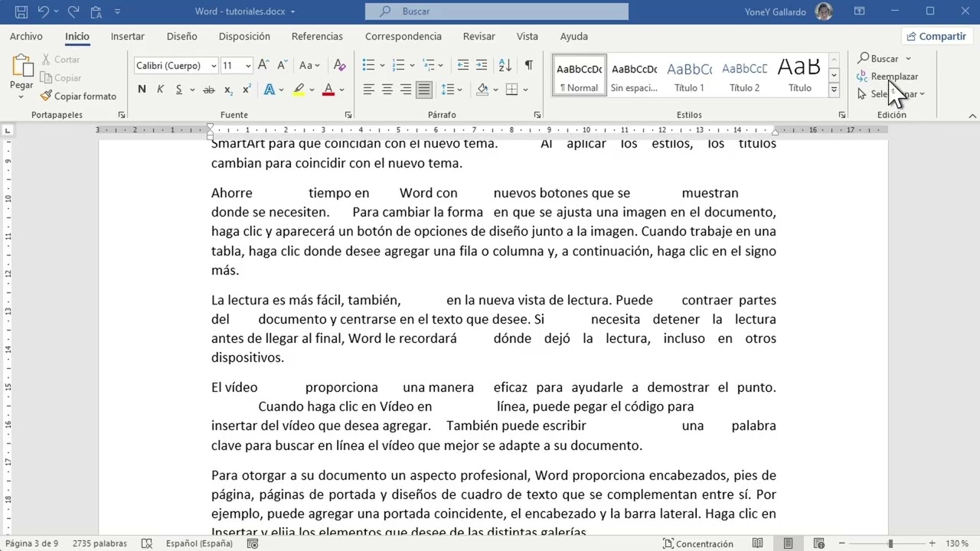
Task: Align text to the left
Action: point(368,90)
